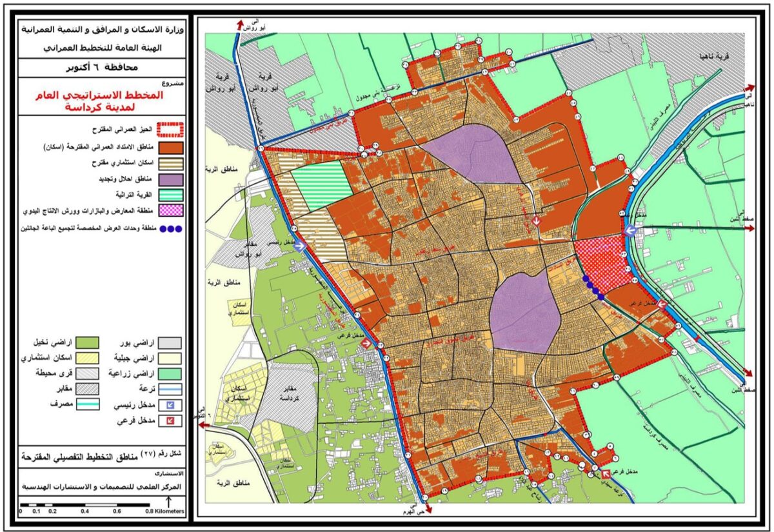Click the green striped heritage village on map
Viewport: 774px width, 532px height.
(321, 185)
